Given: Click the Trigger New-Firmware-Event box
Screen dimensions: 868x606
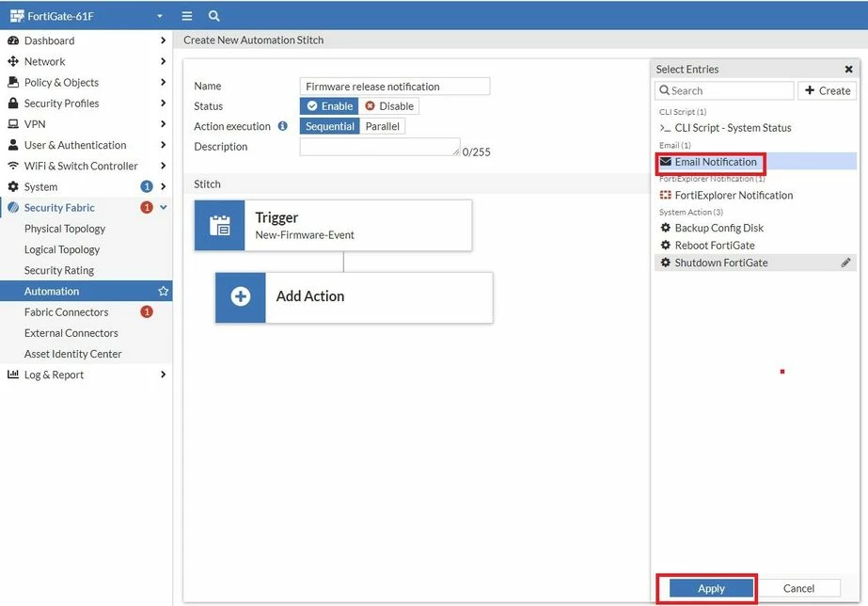Looking at the screenshot, I should [x=333, y=226].
